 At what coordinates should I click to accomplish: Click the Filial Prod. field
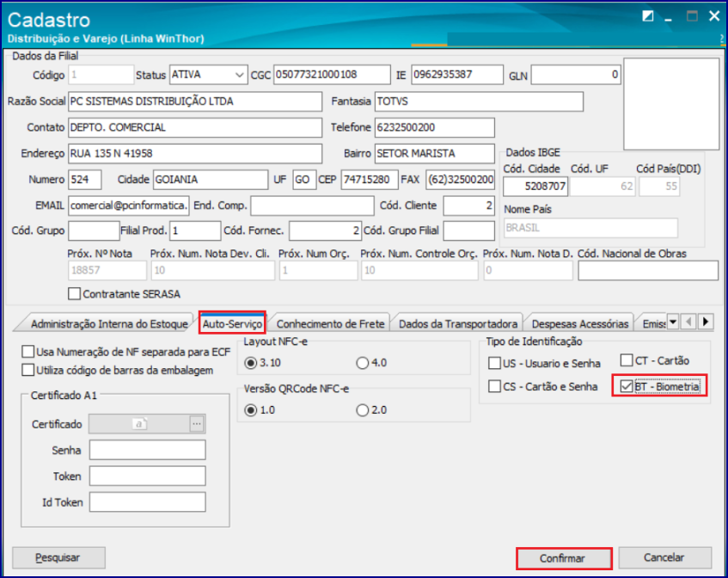(x=195, y=231)
